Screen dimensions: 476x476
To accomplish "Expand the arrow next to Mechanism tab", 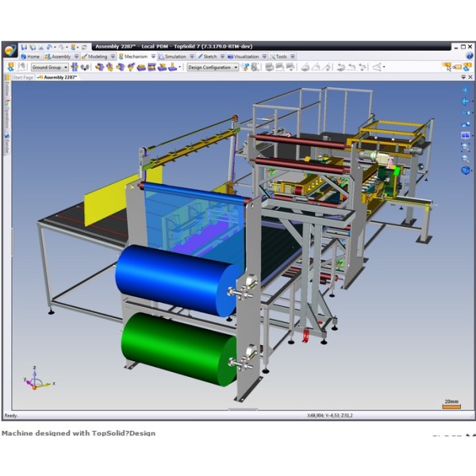I will (x=153, y=56).
